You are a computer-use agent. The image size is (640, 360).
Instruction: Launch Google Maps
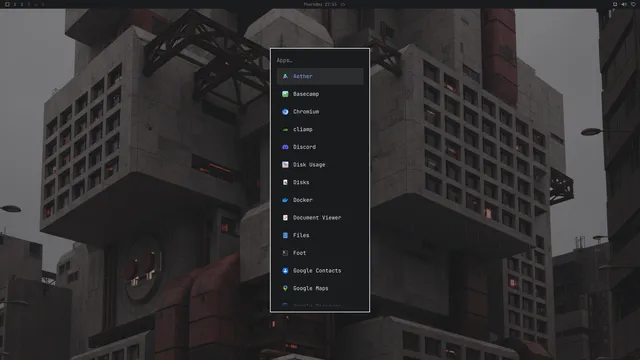click(320, 288)
